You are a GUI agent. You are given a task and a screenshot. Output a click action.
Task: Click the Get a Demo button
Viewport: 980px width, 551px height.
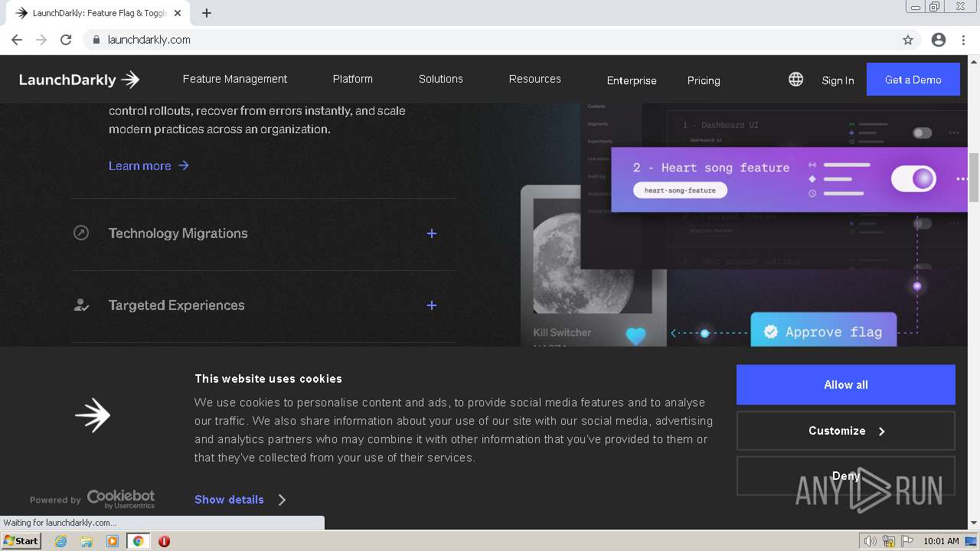click(913, 80)
